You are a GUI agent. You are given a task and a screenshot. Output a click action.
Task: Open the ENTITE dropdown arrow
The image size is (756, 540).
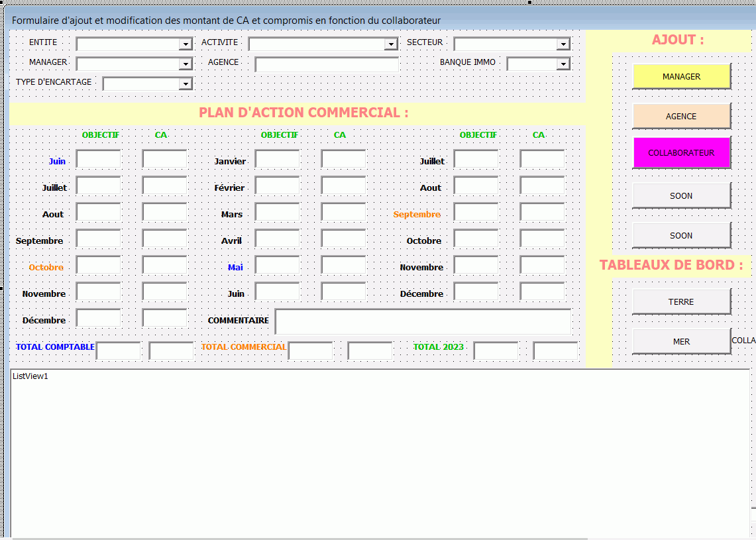(x=186, y=44)
